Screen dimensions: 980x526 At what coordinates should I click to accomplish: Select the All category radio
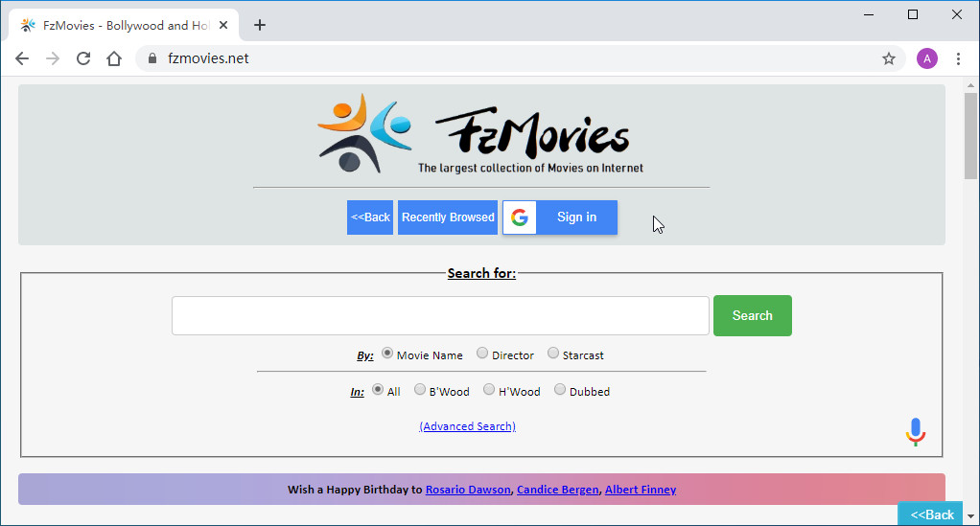[x=378, y=390]
